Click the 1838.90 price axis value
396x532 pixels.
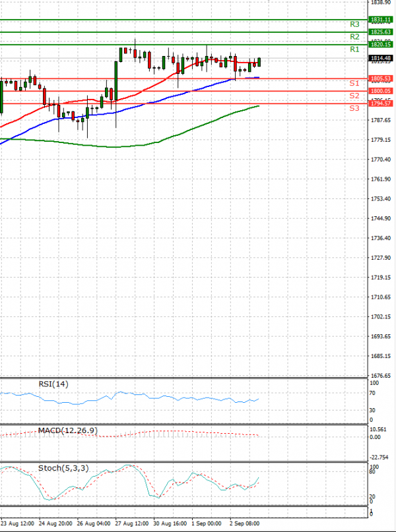[x=381, y=3]
